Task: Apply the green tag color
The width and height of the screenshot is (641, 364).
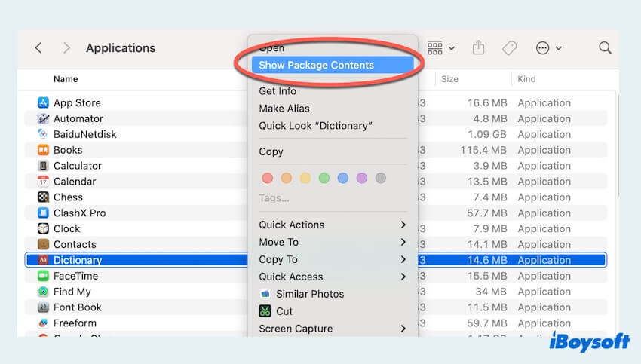Action: pyautogui.click(x=324, y=178)
